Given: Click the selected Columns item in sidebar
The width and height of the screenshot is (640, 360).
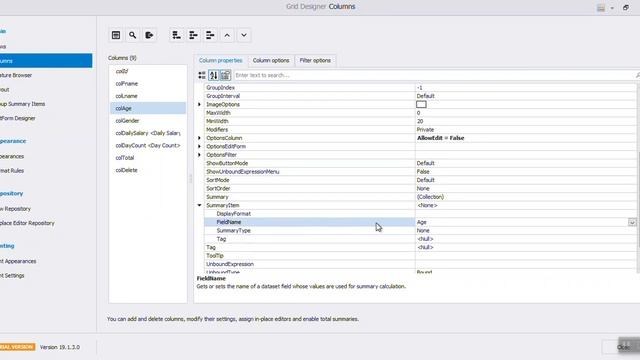Looking at the screenshot, I should (46, 60).
